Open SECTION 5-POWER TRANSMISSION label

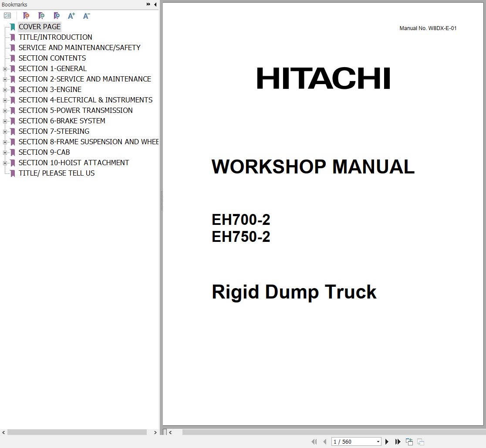tap(75, 110)
